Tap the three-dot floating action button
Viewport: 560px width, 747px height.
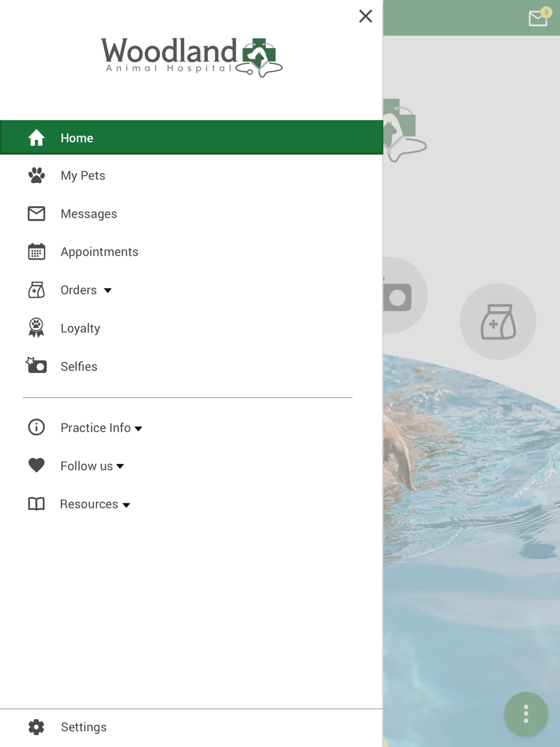pos(526,714)
